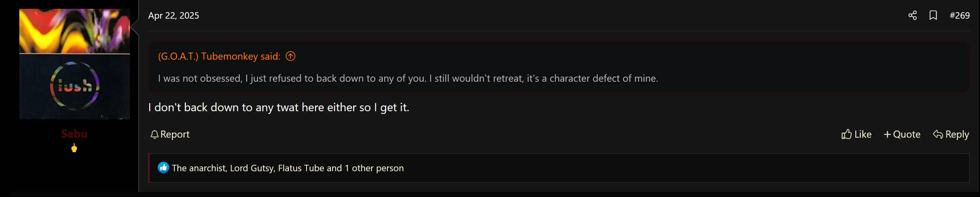
Task: Reply to Sabu's post
Action: point(951,134)
